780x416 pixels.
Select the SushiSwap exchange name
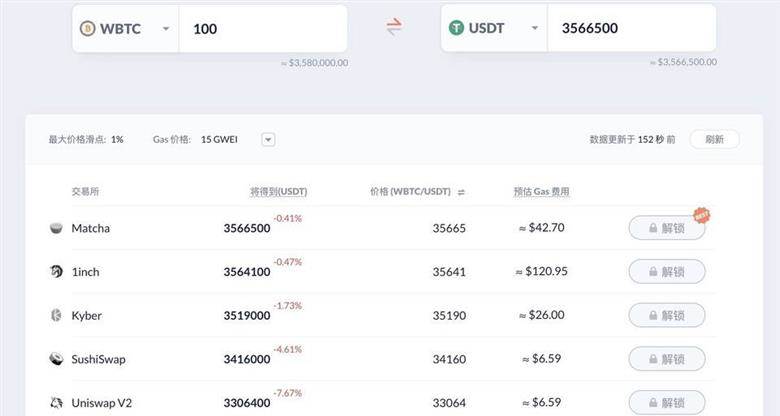(98, 359)
